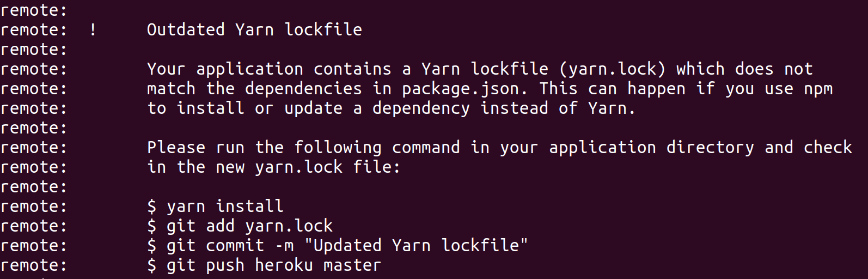
Task: Click the text "Please run the following command"
Action: point(303,147)
